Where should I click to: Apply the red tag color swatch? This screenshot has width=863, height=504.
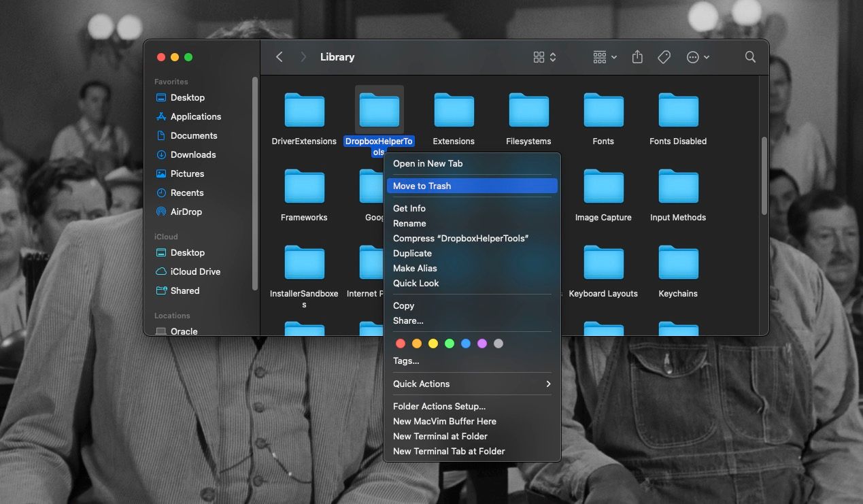pos(401,343)
